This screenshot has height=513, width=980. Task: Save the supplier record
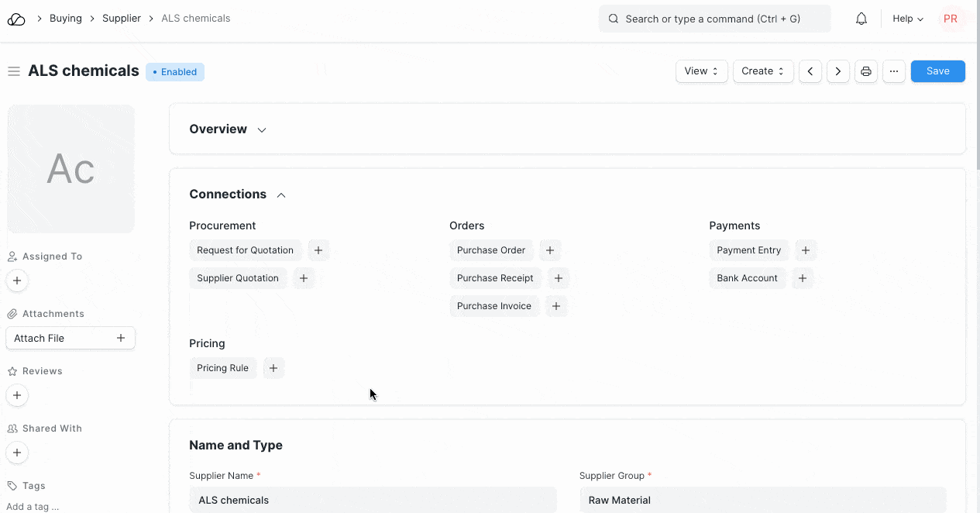point(937,71)
